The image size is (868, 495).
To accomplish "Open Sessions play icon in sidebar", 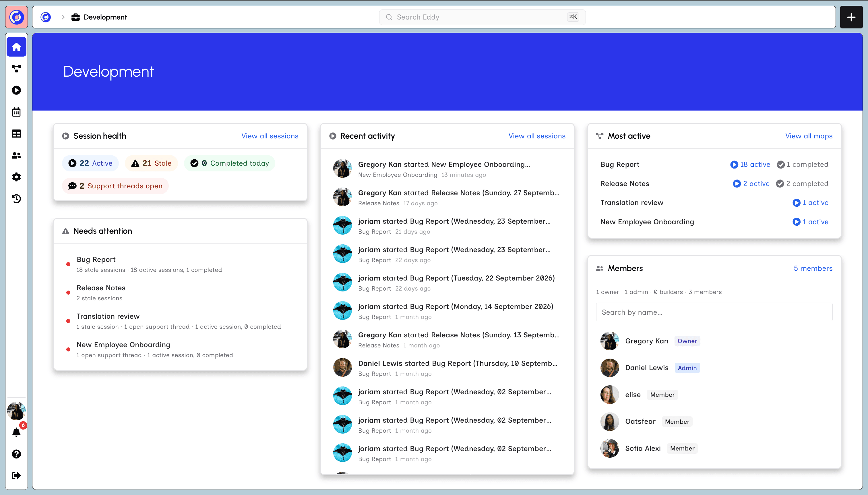I will click(x=16, y=90).
